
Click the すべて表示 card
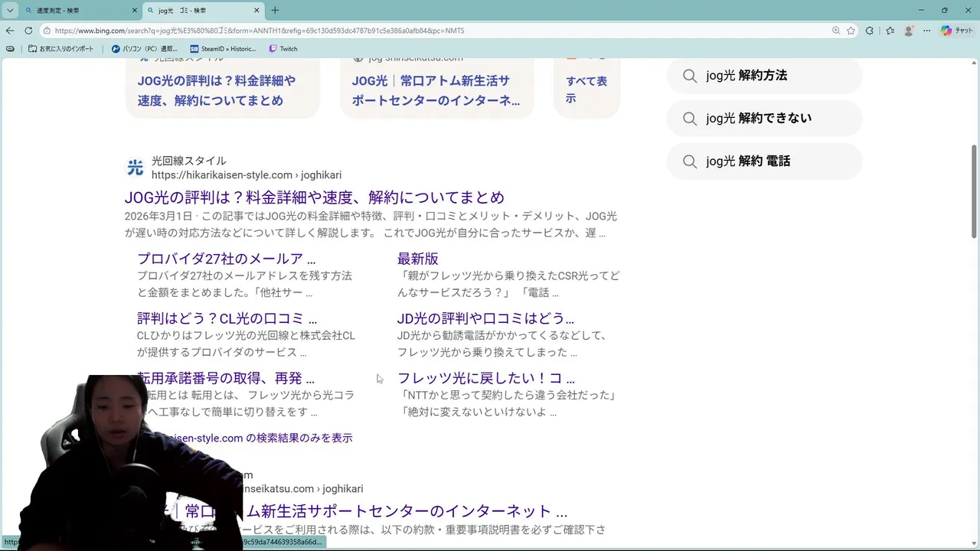coord(586,90)
